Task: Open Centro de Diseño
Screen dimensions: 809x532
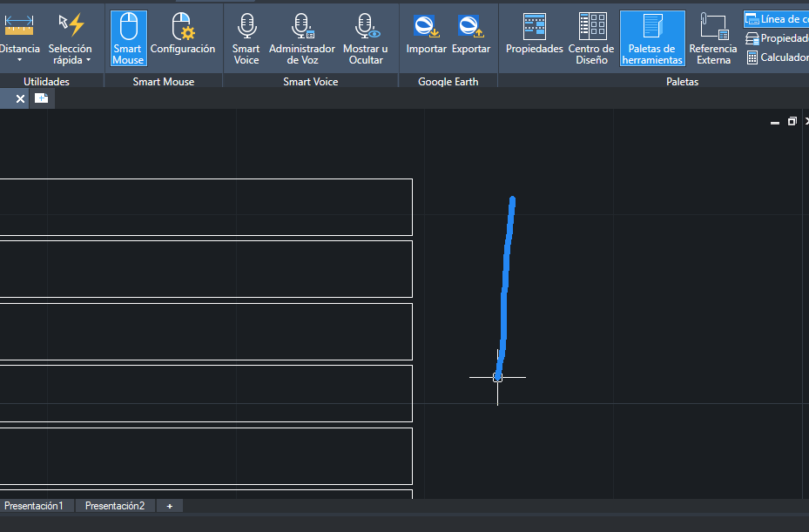Action: (591, 38)
